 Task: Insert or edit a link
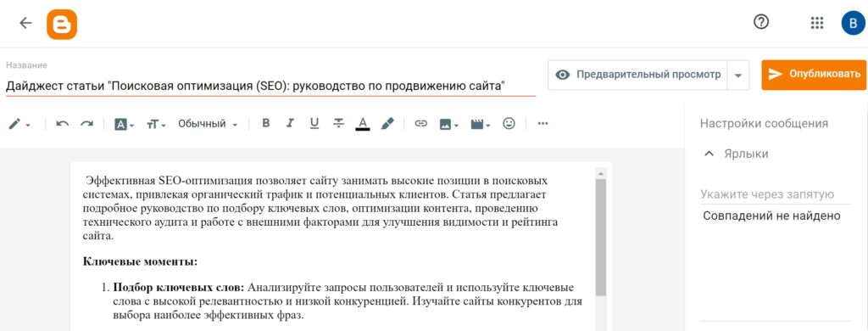pos(421,124)
